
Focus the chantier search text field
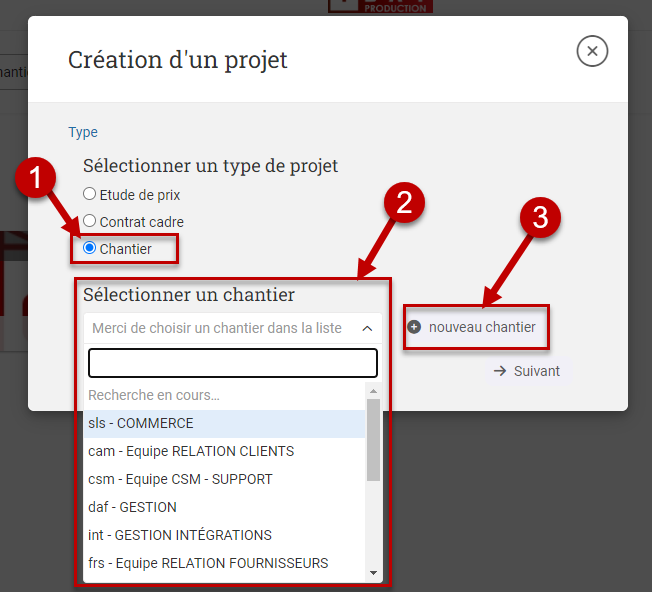[x=232, y=362]
